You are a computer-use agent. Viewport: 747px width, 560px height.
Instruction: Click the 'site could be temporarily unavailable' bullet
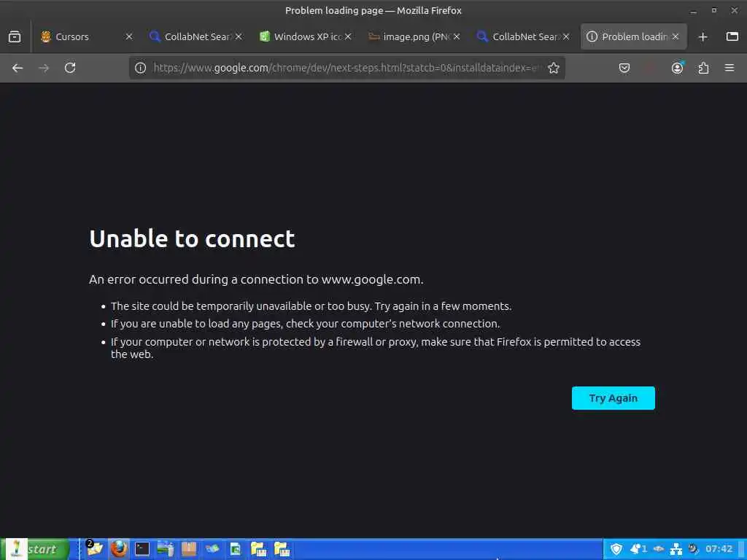[x=311, y=306]
